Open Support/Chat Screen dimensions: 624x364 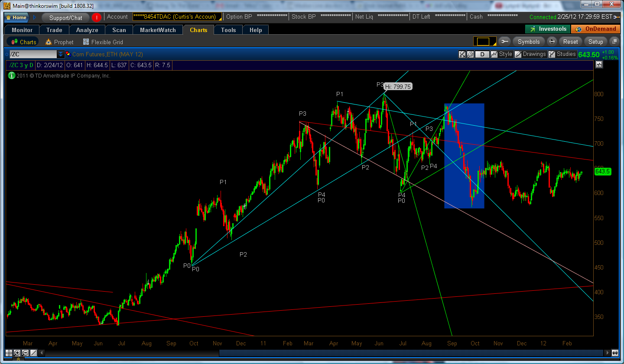tap(65, 18)
